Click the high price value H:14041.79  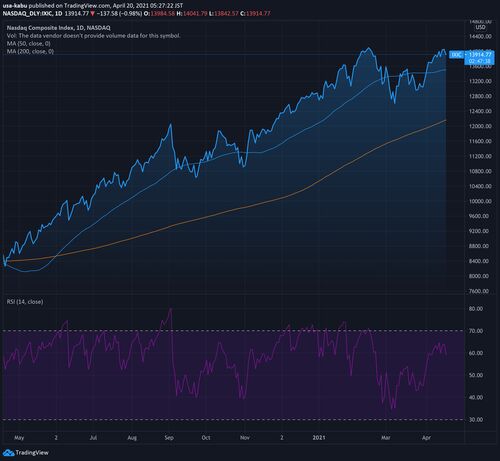(x=192, y=14)
